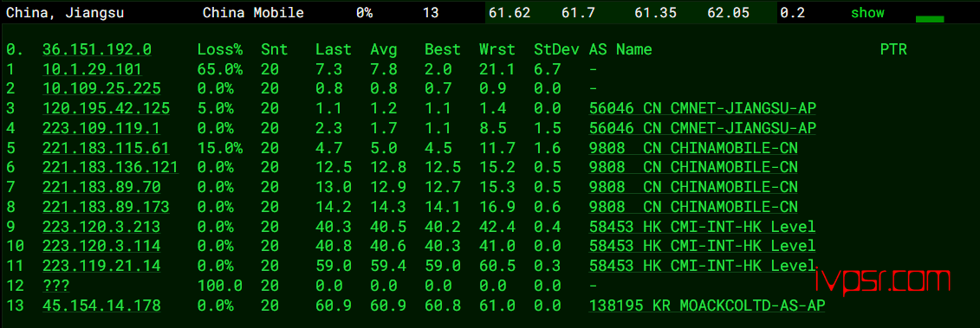Open hop 9 IP link 223.120.3.213

coord(101,226)
